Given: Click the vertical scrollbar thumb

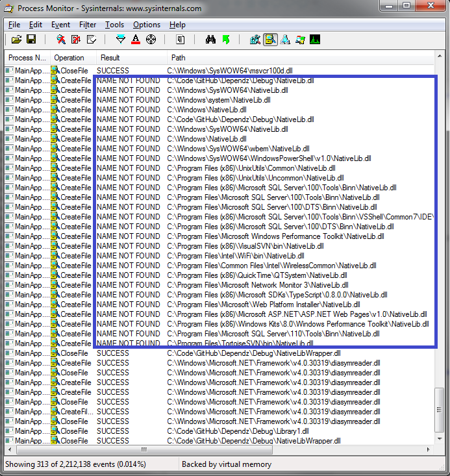Looking at the screenshot, I should [440, 410].
